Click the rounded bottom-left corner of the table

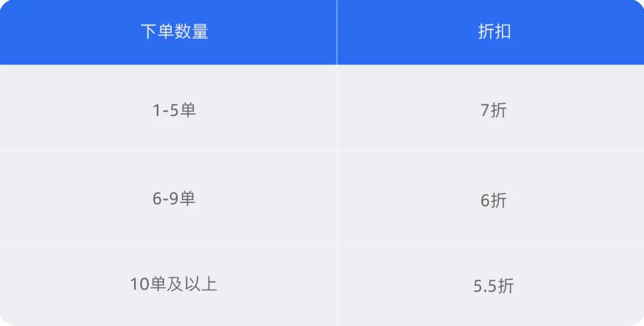coord(5,321)
